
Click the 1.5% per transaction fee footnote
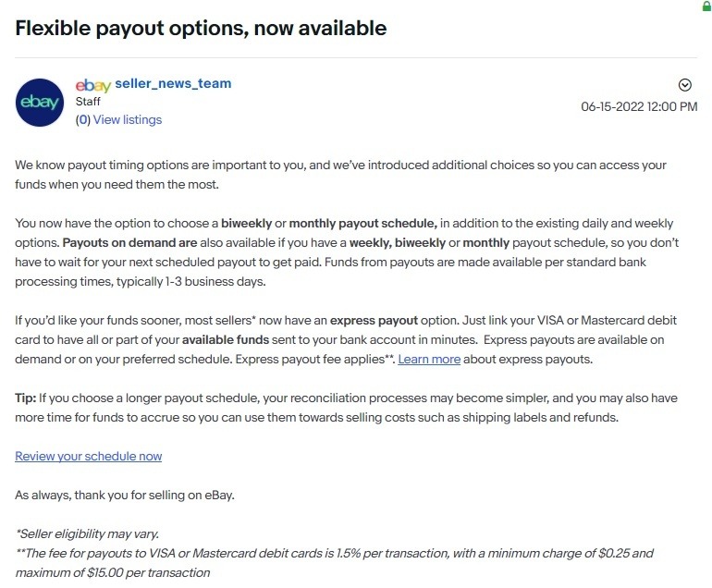click(333, 553)
